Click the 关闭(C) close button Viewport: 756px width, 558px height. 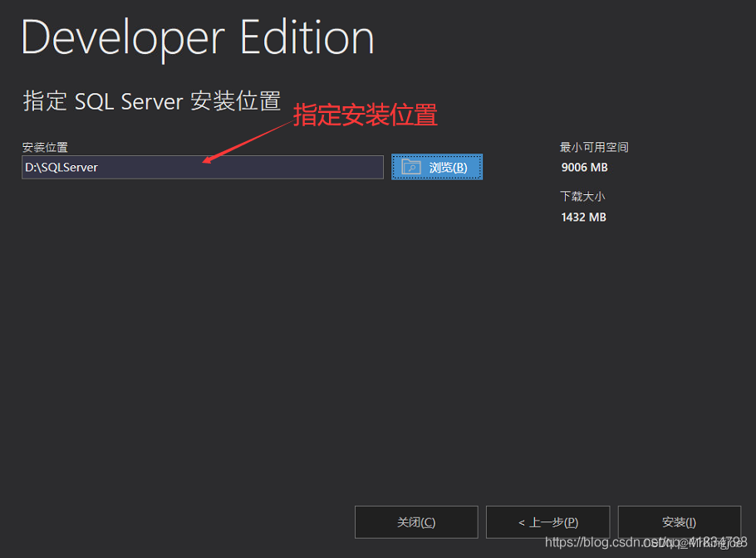[416, 521]
